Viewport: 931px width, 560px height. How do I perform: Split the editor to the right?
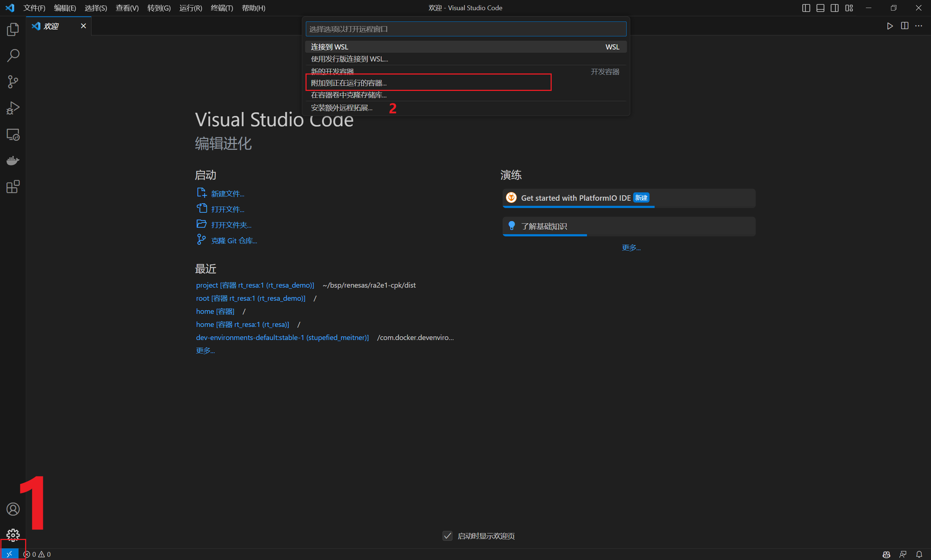pyautogui.click(x=904, y=26)
